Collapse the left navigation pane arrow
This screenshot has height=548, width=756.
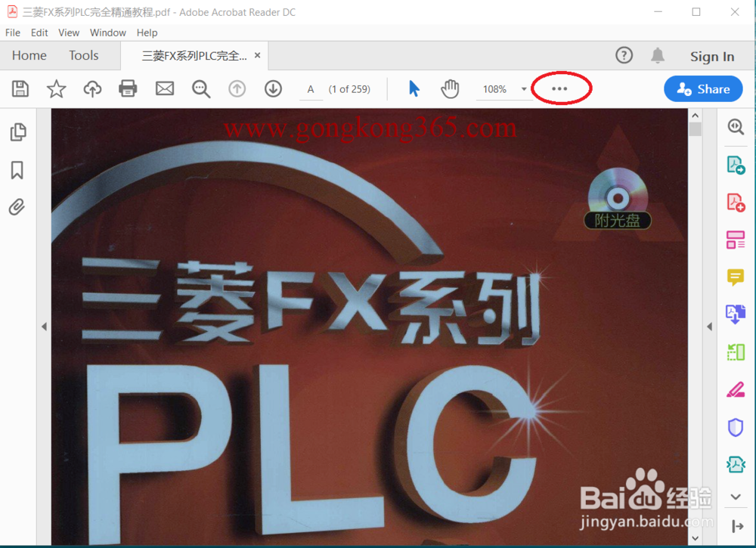[x=44, y=327]
